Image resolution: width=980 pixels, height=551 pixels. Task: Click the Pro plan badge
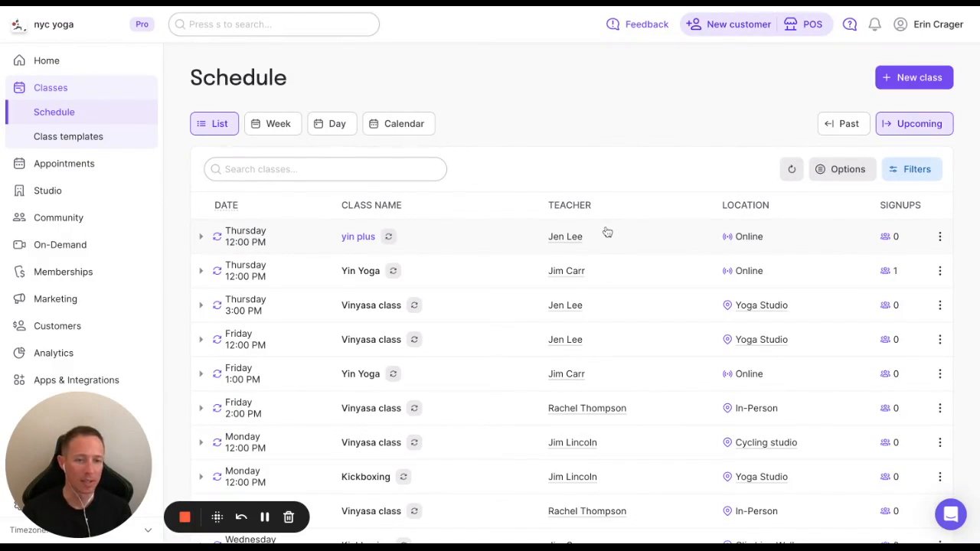click(142, 24)
